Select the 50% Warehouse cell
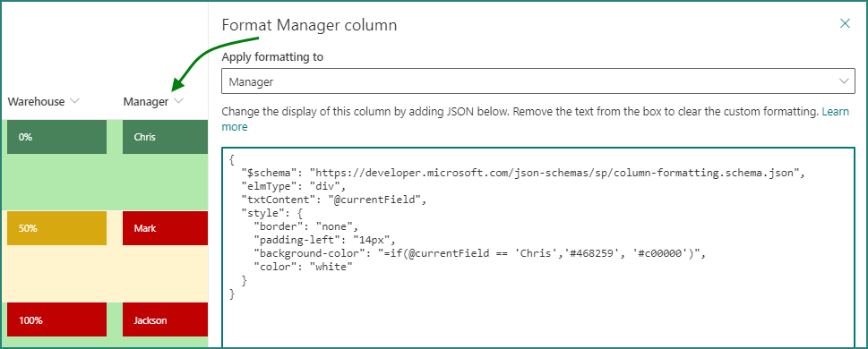Image resolution: width=868 pixels, height=349 pixels. [x=57, y=228]
